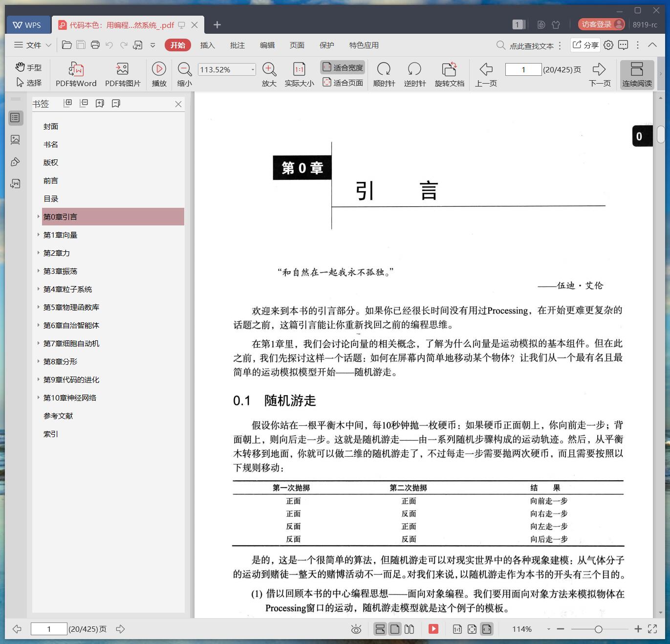Rotate page clockwise (顺时针)
This screenshot has width=670, height=644.
coord(384,74)
